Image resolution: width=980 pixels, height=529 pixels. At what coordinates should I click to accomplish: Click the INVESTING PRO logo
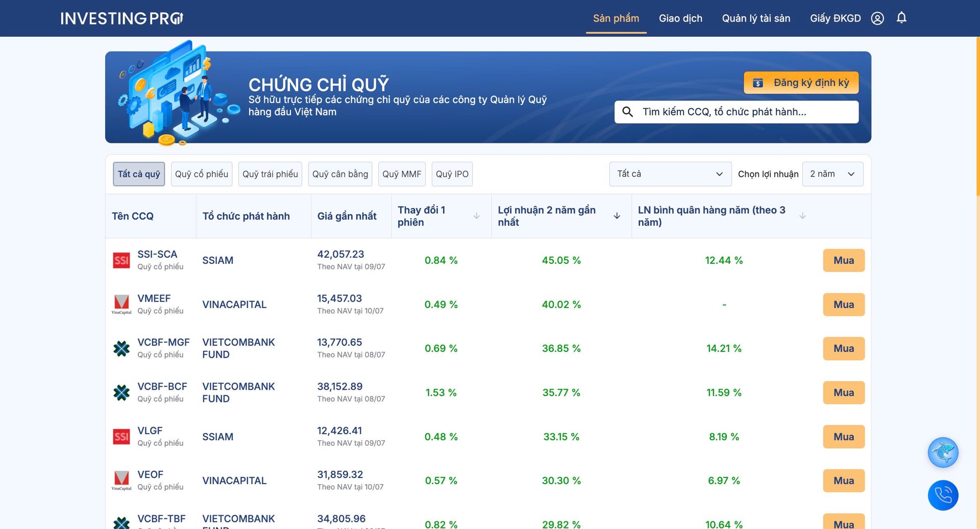click(x=122, y=18)
